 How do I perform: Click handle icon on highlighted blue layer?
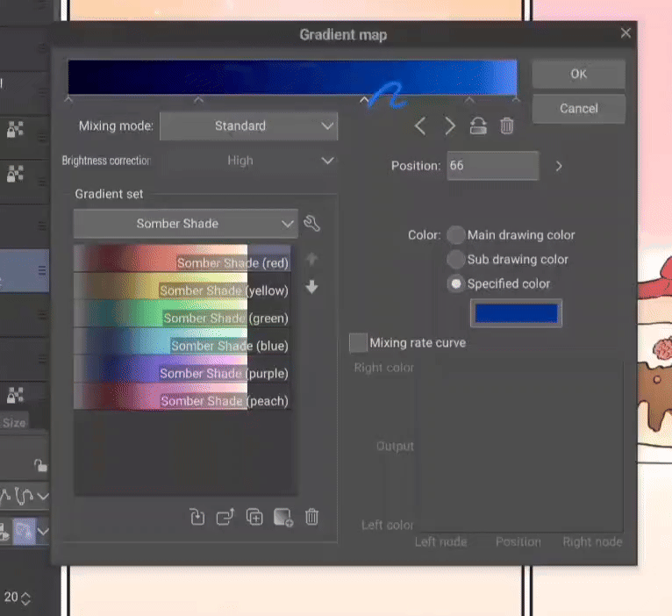pos(41,270)
